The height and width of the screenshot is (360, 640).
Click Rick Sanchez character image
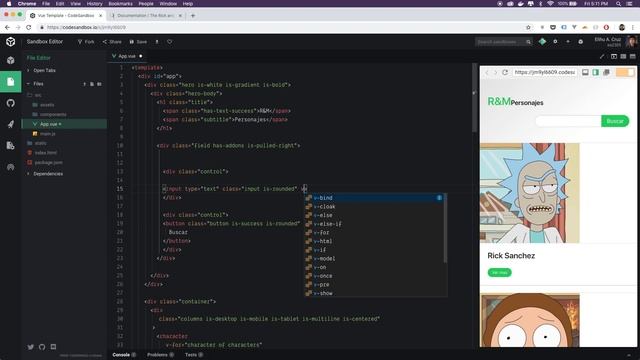coord(530,193)
